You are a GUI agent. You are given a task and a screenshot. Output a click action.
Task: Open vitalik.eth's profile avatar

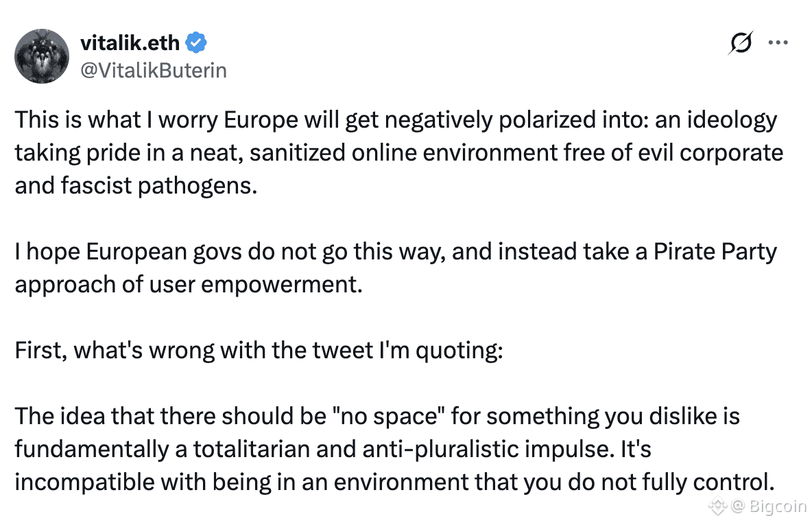(x=43, y=56)
